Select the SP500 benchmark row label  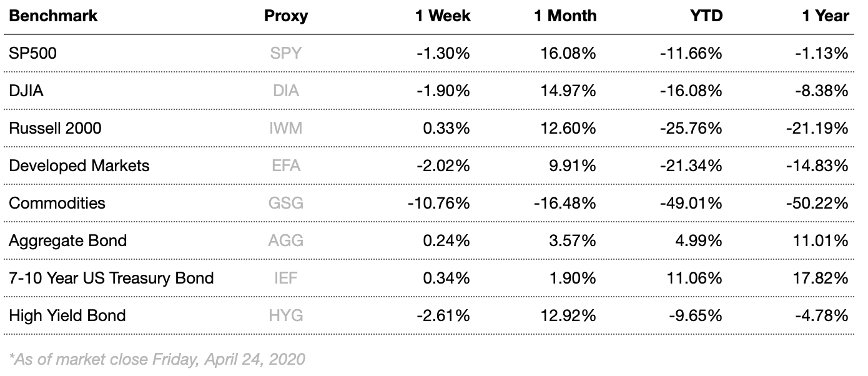32,54
